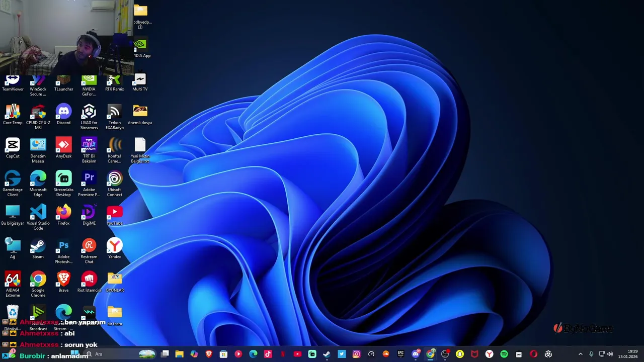Open Instagram taskbar icon
Viewport: 644px width, 362px height.
pos(356,354)
